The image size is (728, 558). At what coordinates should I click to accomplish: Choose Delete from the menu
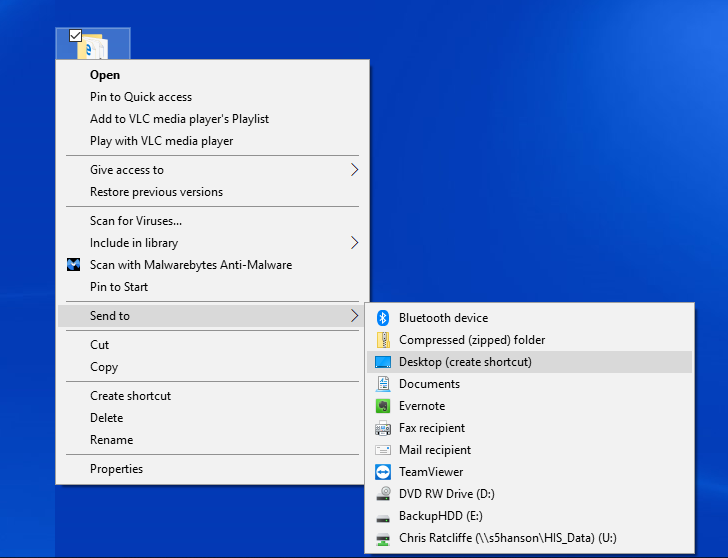pos(213,418)
